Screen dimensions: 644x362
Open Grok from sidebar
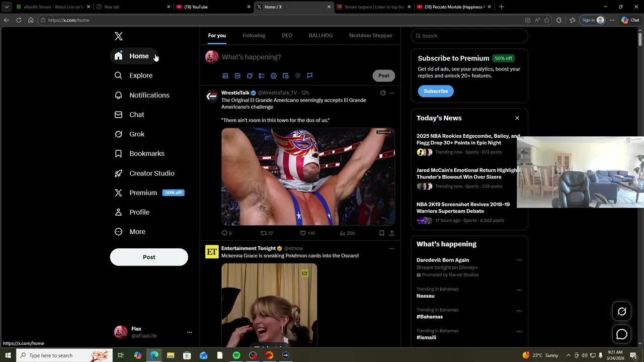[129, 134]
